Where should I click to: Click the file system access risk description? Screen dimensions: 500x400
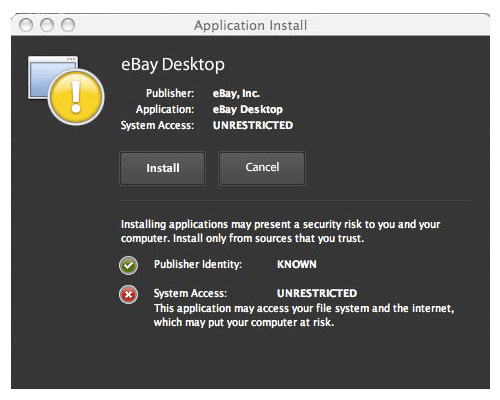pyautogui.click(x=304, y=315)
